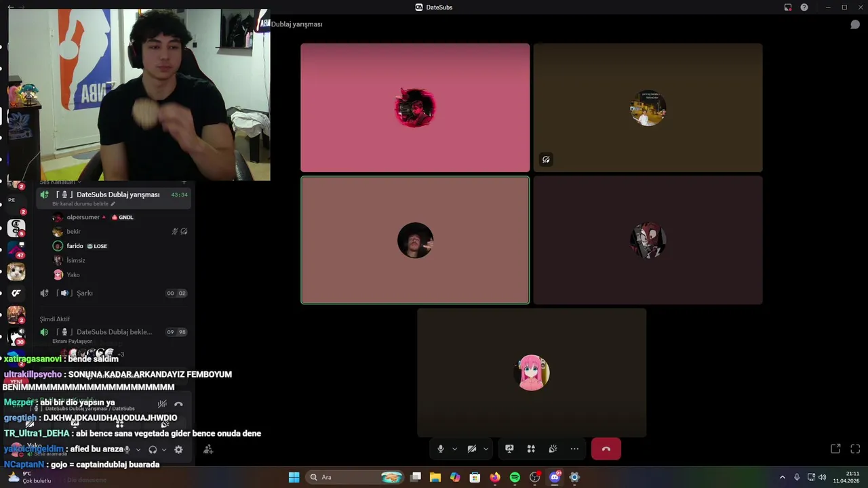Open the weather widget Çok bulutlu
868x488 pixels.
(x=30, y=477)
